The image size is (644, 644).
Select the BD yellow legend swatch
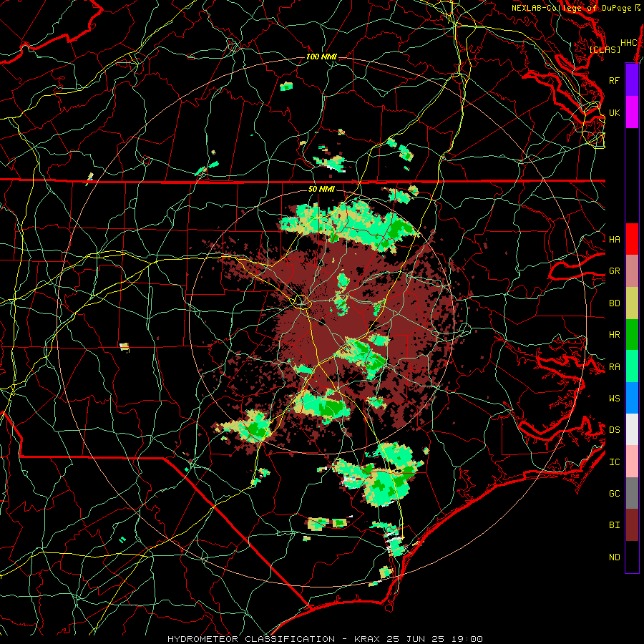pyautogui.click(x=632, y=303)
